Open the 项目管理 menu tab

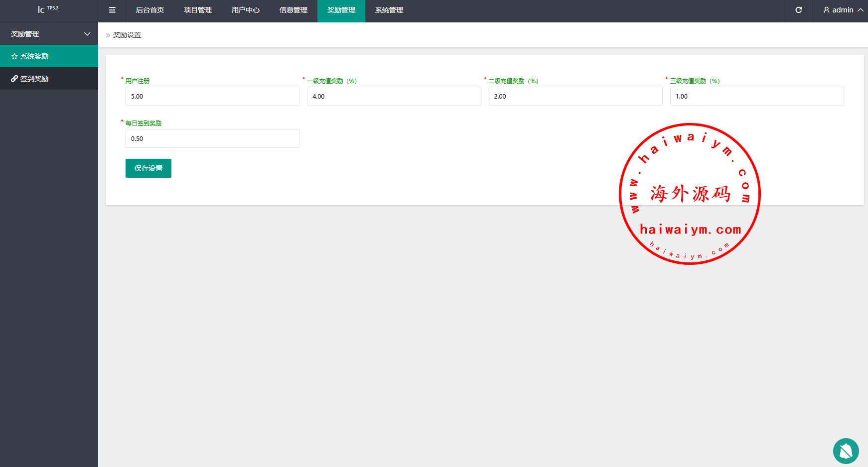pos(197,10)
